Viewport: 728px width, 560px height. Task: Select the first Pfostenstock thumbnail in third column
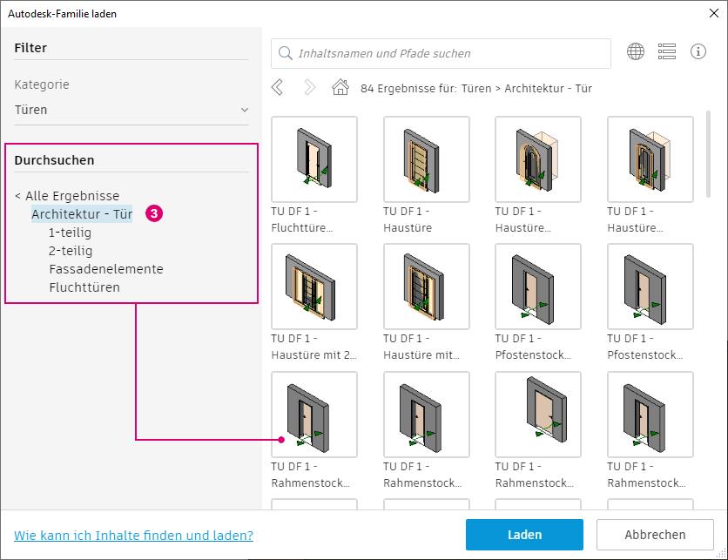pos(538,287)
